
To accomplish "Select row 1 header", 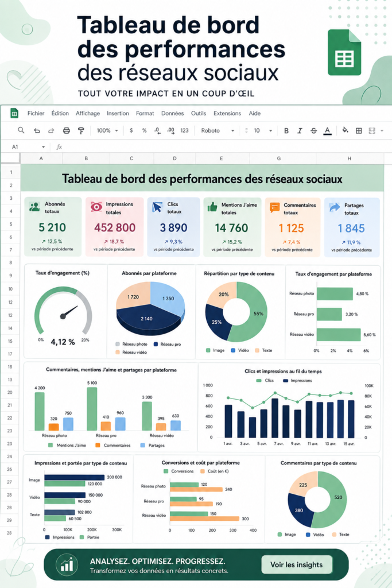I will pos(11,172).
